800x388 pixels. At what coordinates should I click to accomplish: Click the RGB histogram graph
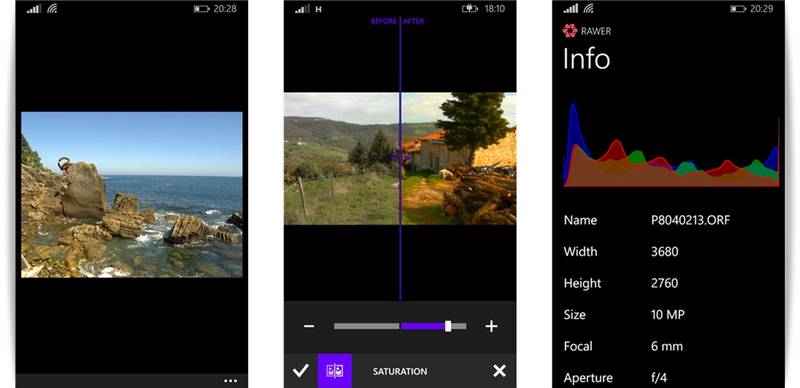click(671, 145)
